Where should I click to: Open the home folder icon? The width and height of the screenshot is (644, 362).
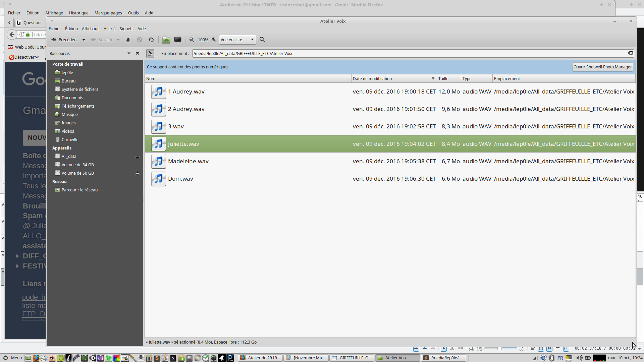tap(166, 40)
